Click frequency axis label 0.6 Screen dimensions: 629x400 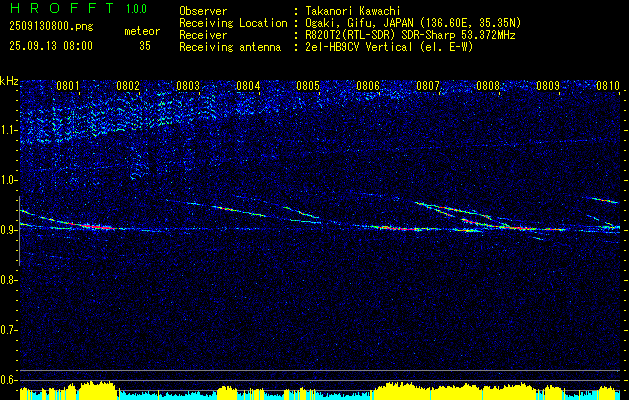tap(8, 380)
